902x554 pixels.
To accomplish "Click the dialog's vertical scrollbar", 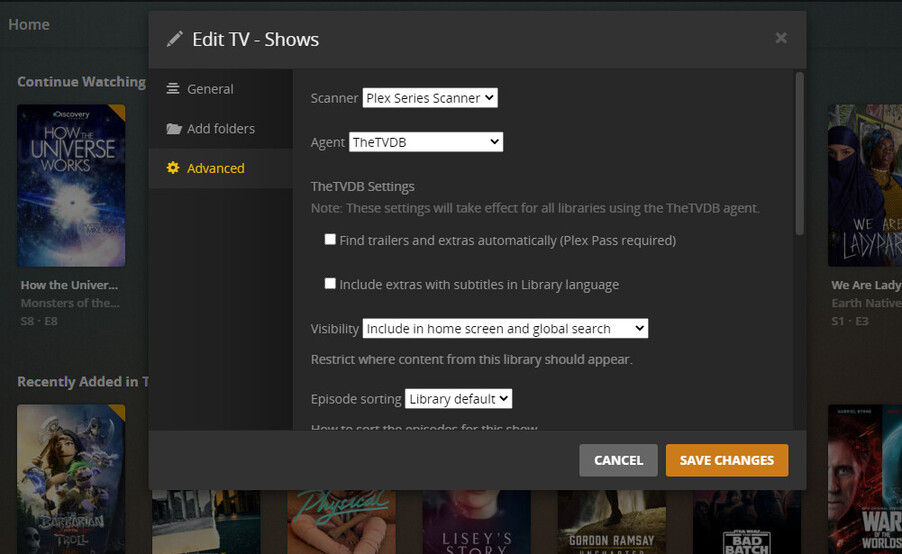I will pyautogui.click(x=799, y=154).
